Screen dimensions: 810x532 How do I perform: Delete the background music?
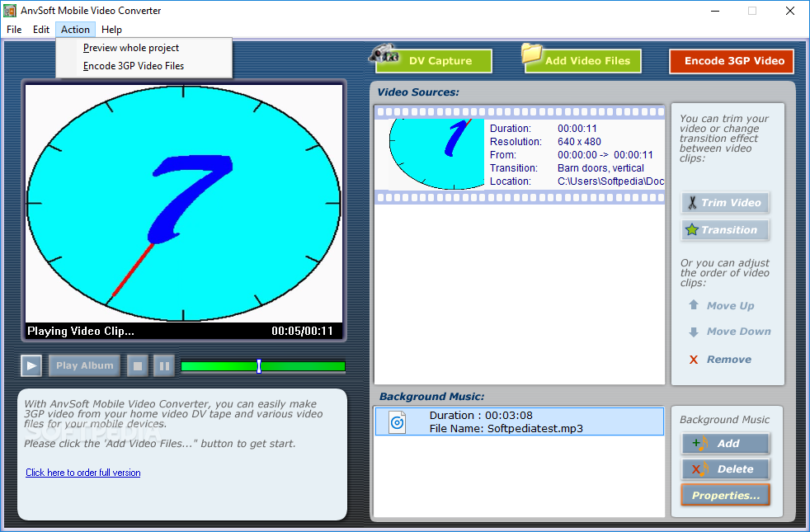725,469
